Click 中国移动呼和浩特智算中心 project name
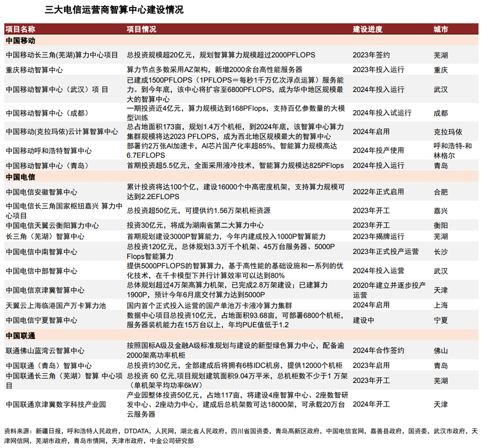The width and height of the screenshot is (482, 448). point(48,151)
